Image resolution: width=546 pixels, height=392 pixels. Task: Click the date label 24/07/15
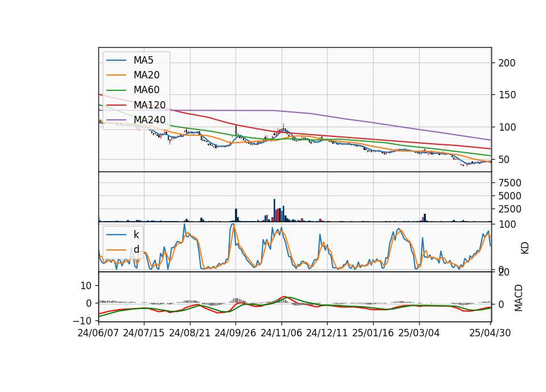click(143, 333)
